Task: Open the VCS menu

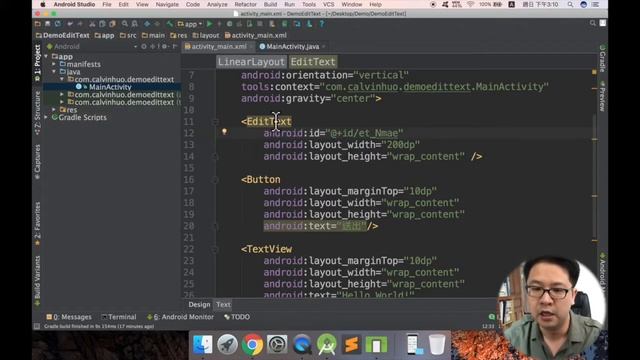Action: click(x=328, y=4)
